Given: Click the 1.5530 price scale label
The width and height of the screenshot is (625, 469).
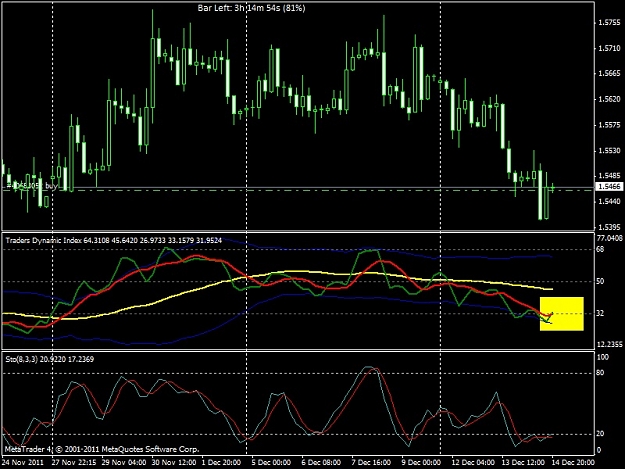Looking at the screenshot, I should [x=609, y=151].
